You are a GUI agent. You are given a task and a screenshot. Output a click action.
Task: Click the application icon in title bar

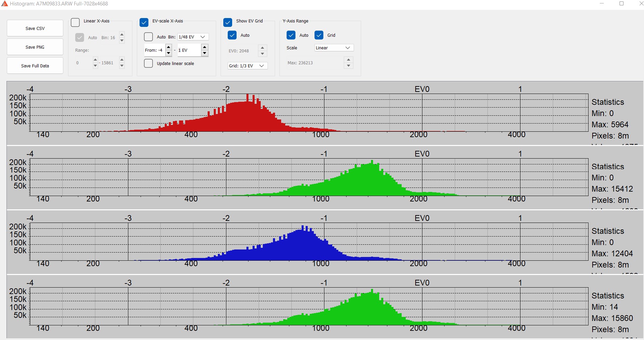click(4, 4)
